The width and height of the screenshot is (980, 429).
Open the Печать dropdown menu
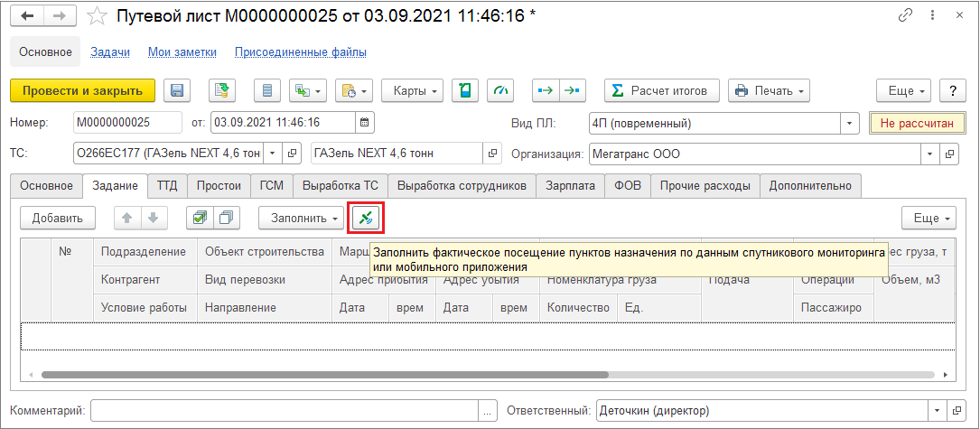pos(768,90)
